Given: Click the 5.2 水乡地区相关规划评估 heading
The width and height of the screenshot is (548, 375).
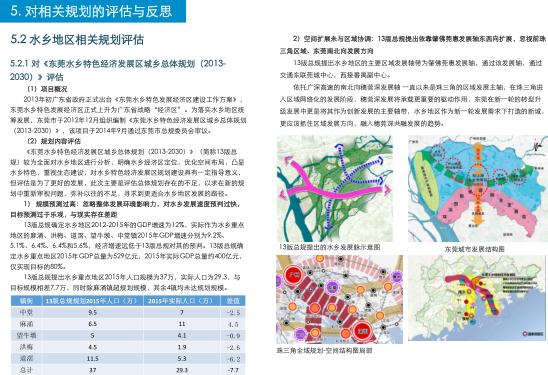Looking at the screenshot, I should pyautogui.click(x=77, y=39).
